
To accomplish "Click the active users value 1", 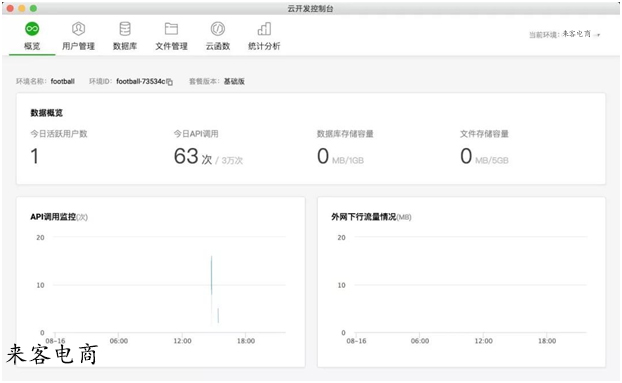I will click(x=35, y=156).
